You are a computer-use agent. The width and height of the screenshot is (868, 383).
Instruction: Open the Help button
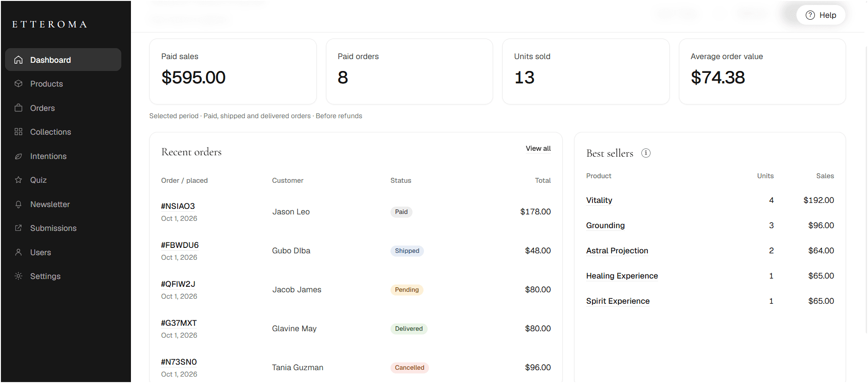click(x=821, y=15)
